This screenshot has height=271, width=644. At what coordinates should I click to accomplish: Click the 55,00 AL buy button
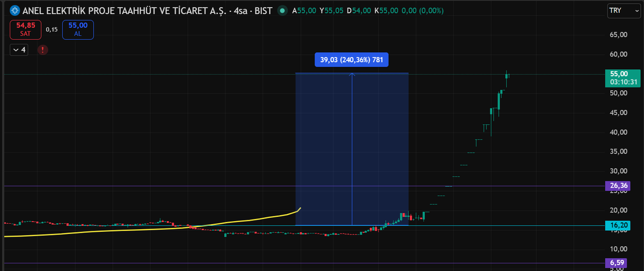coord(78,30)
